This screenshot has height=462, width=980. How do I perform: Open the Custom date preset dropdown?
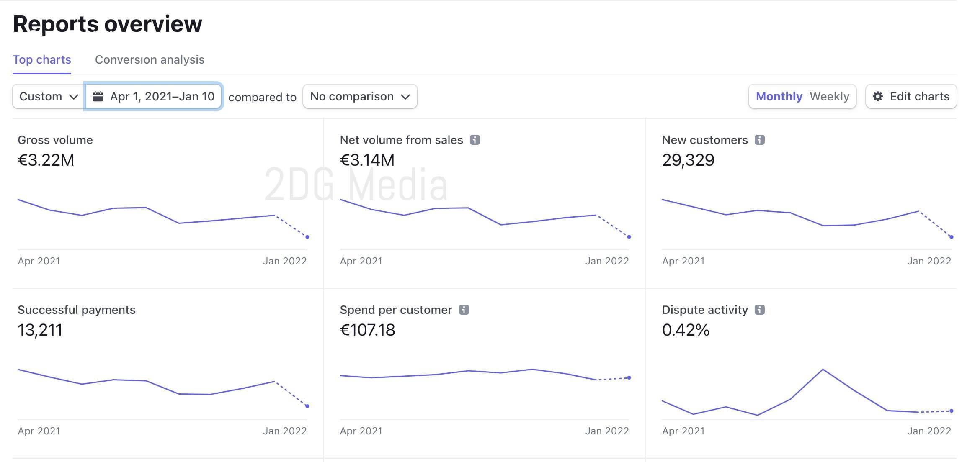pyautogui.click(x=49, y=96)
